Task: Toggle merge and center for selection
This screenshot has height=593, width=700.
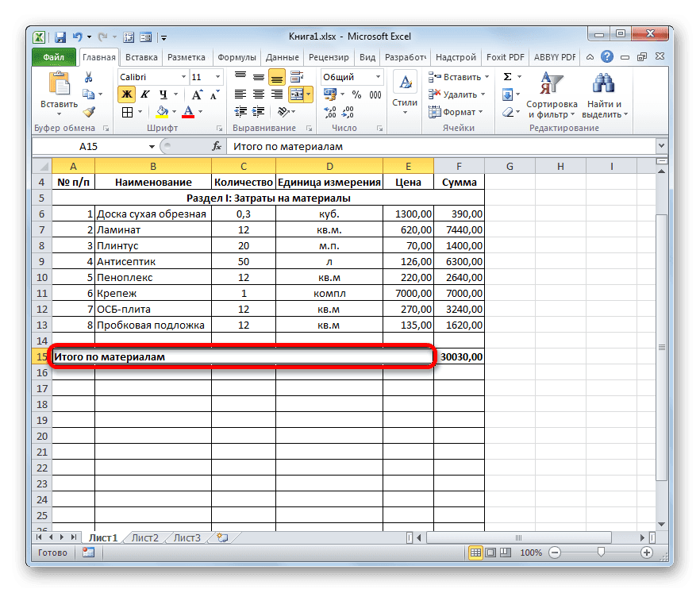Action: (x=296, y=94)
